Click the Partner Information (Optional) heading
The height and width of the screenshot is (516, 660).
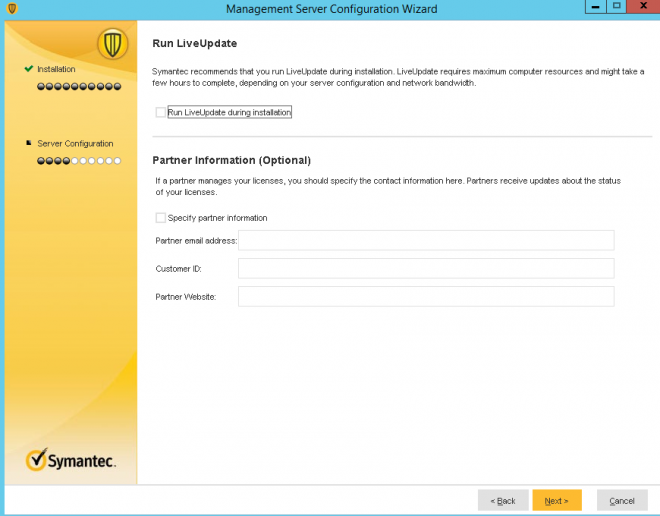(232, 160)
